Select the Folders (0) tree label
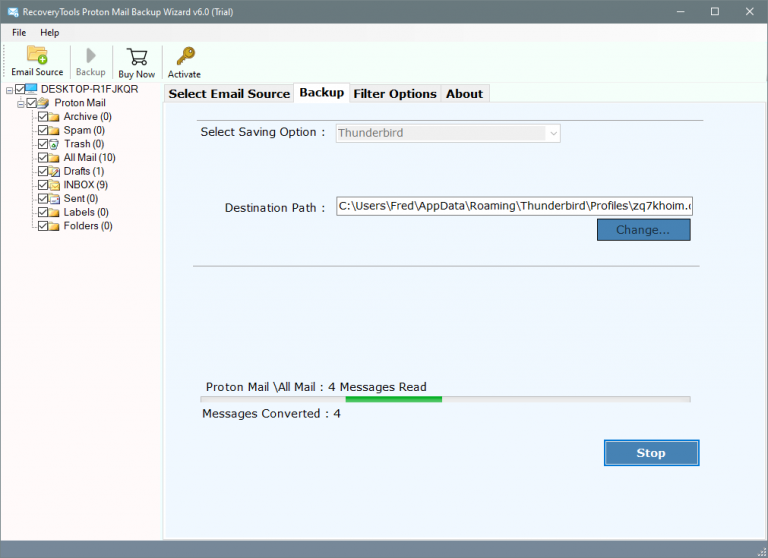Screen dimensions: 768x558 click(x=88, y=226)
